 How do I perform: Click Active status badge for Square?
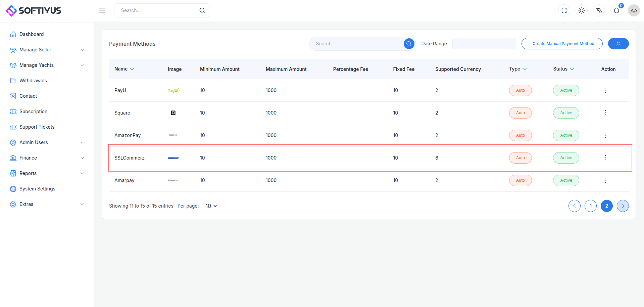(x=566, y=113)
